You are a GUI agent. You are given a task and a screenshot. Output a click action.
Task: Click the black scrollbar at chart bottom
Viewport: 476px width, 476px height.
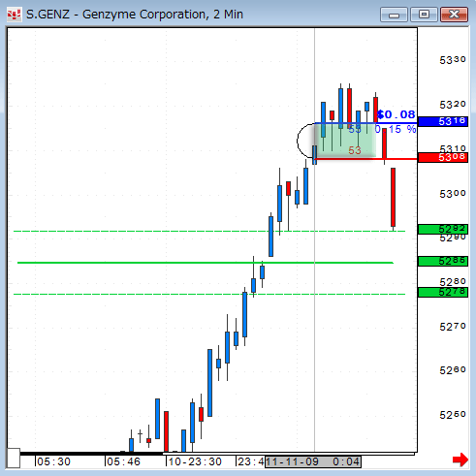point(92,454)
